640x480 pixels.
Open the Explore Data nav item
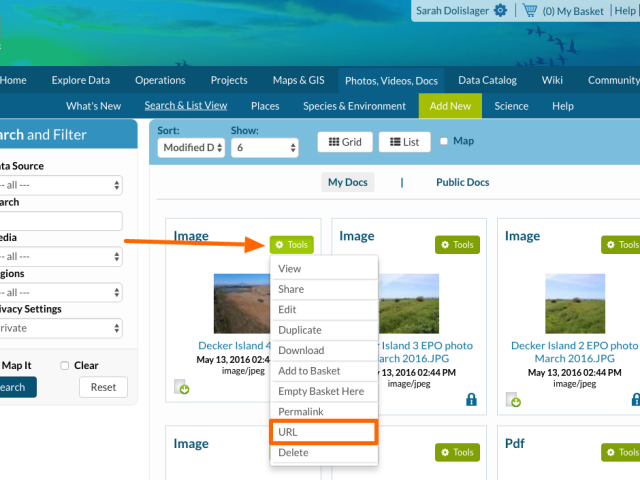click(x=81, y=80)
